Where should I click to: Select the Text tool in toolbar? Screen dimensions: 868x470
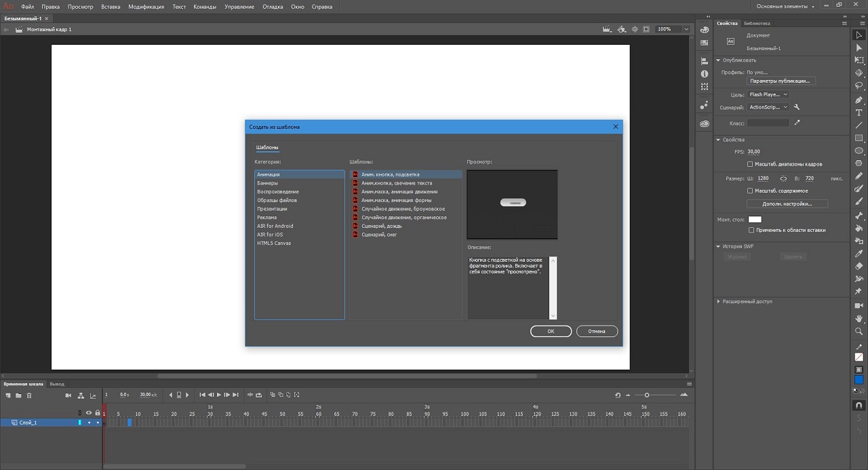[x=859, y=113]
